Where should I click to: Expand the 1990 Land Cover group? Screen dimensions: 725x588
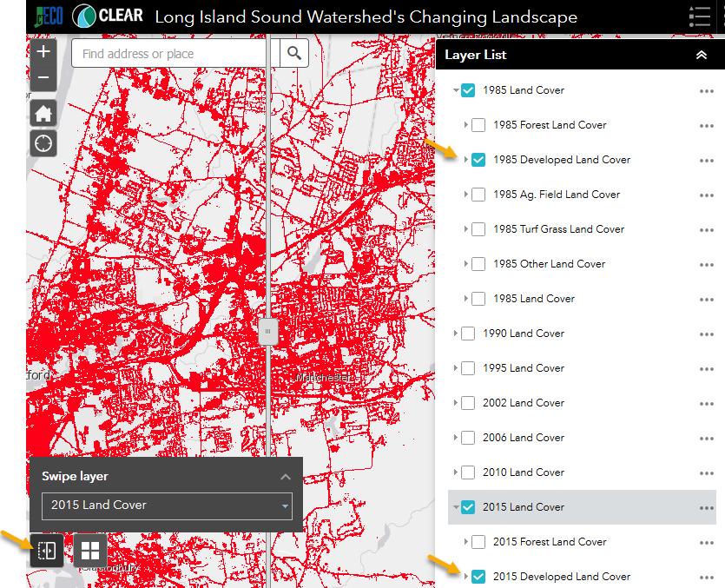[x=456, y=334]
